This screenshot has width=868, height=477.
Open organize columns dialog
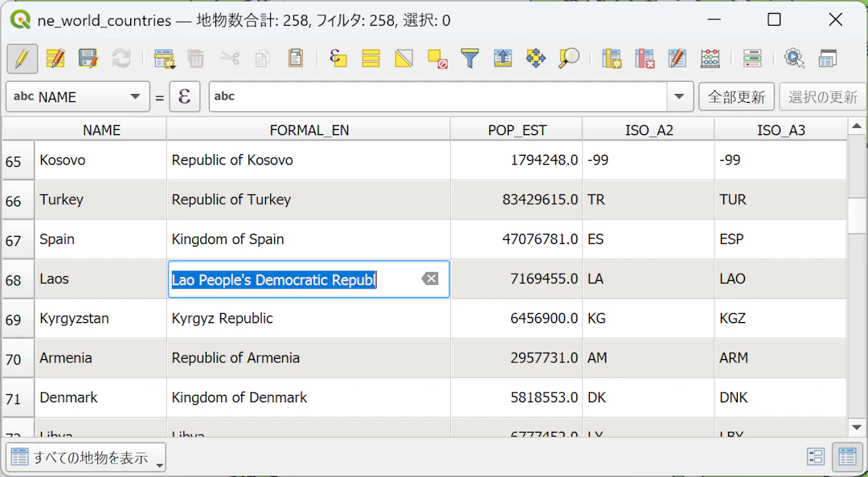point(677,58)
